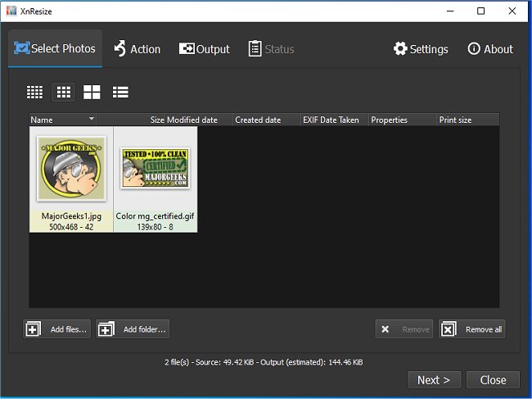
Task: Click the Properties column header
Action: point(402,120)
